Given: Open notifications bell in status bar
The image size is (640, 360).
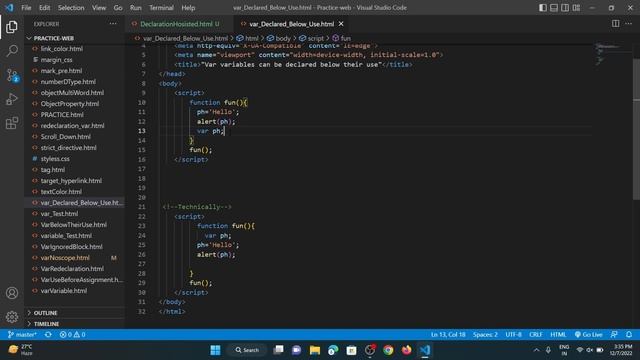Looking at the screenshot, I should pos(629,334).
